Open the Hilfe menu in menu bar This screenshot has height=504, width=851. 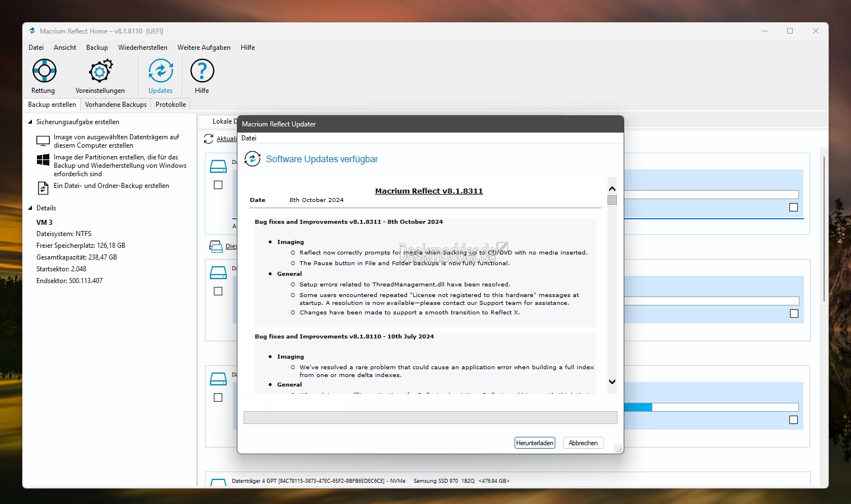point(247,48)
